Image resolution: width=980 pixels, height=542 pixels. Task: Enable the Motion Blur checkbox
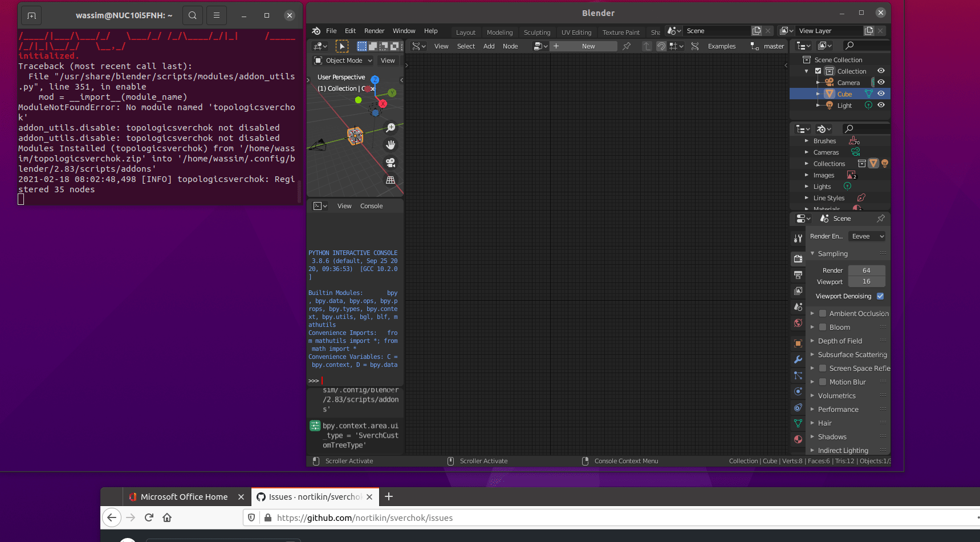[823, 382]
